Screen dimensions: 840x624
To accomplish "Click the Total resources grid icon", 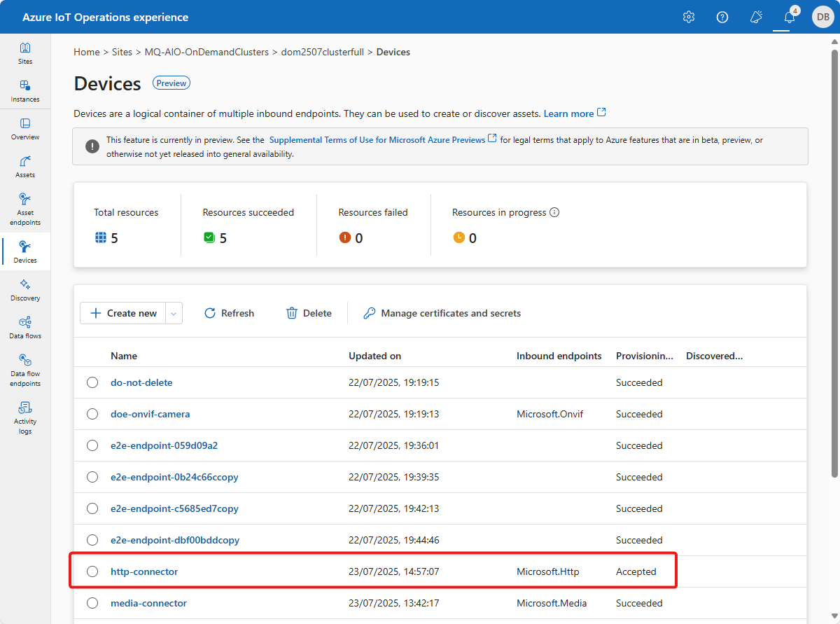I will (101, 238).
